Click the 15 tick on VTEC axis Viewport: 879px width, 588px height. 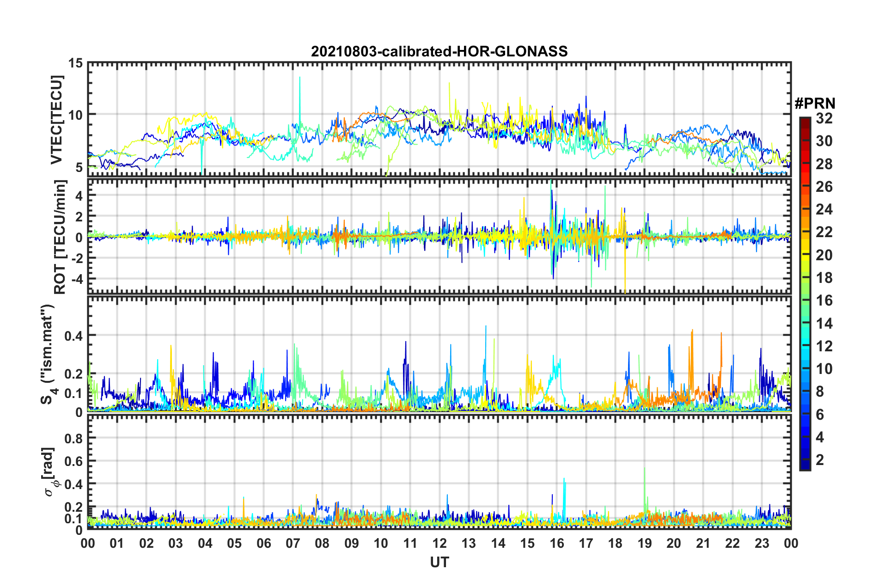tap(76, 63)
